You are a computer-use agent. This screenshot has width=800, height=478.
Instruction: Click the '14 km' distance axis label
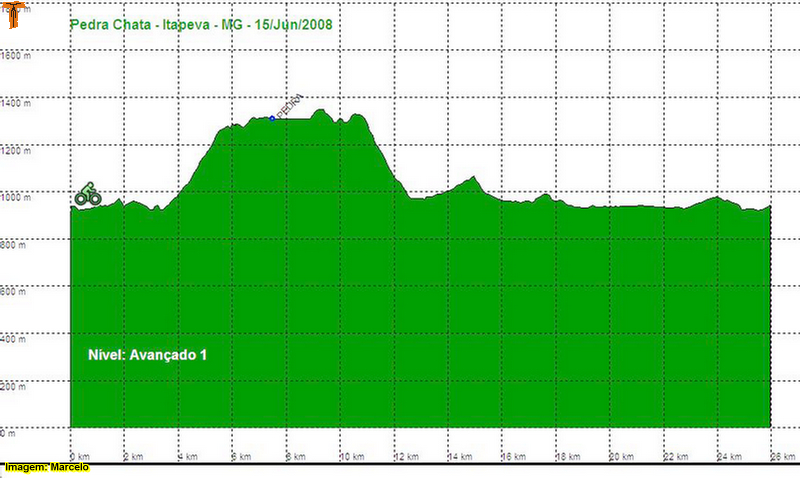point(460,457)
